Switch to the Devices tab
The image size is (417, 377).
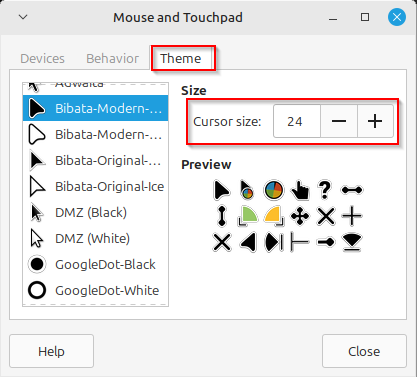(42, 59)
